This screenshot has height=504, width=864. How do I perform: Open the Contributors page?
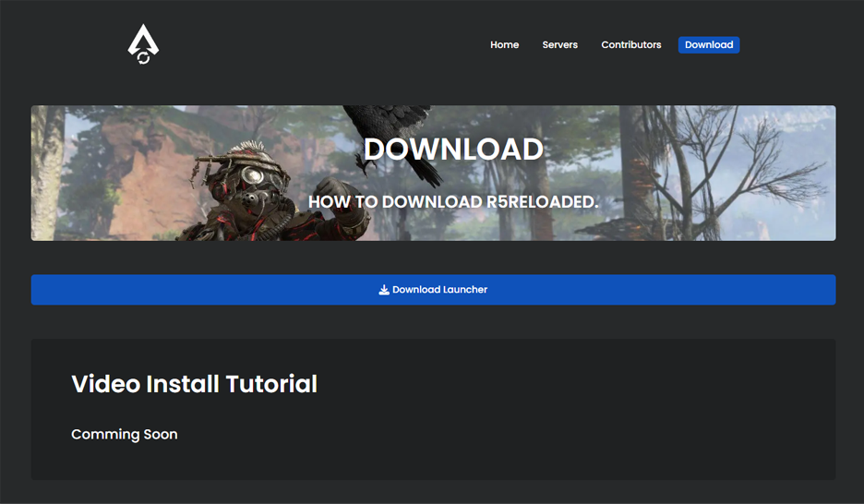(630, 44)
